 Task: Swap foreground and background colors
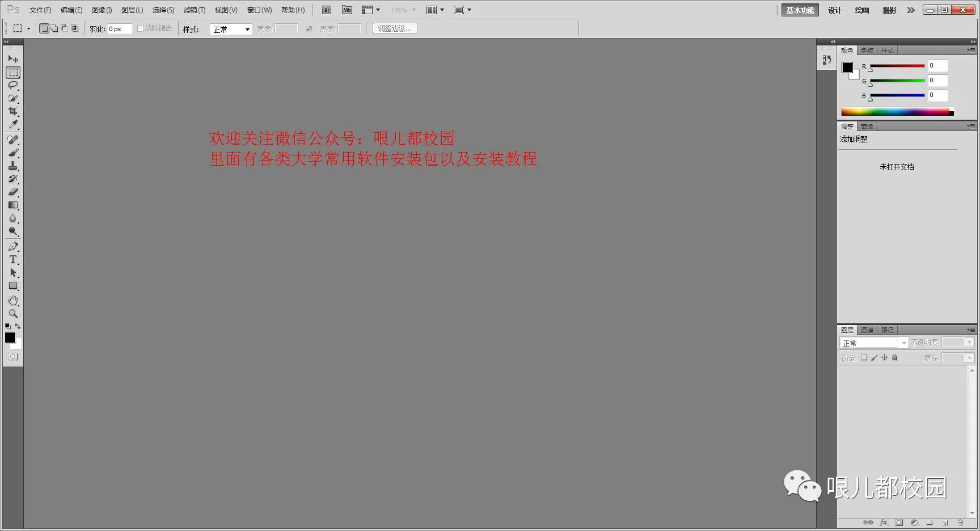click(18, 326)
